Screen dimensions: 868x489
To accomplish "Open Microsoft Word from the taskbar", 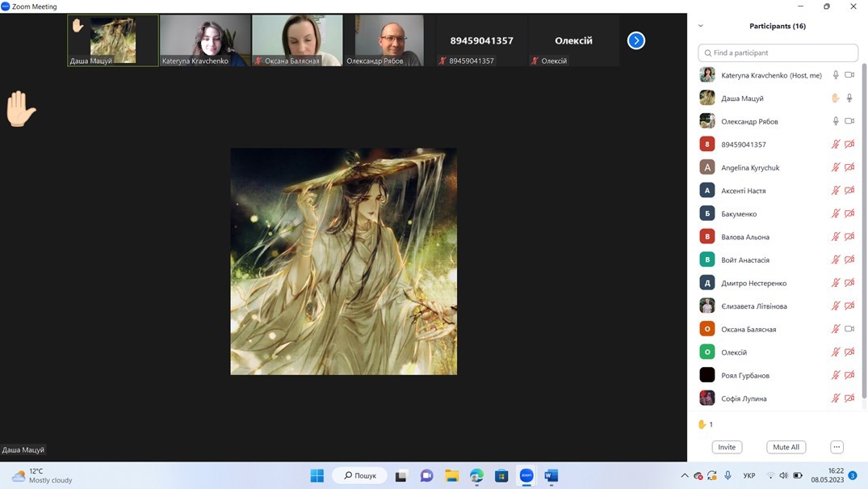I will coord(551,476).
